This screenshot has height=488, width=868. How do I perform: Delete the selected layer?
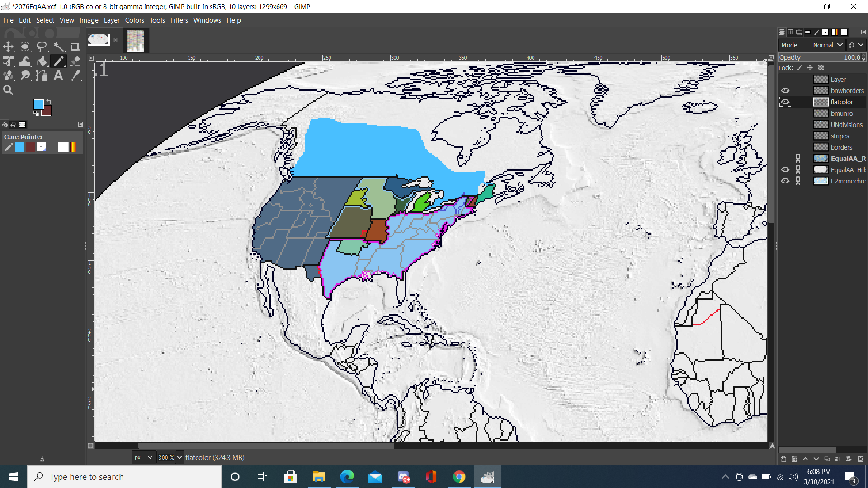(x=860, y=459)
